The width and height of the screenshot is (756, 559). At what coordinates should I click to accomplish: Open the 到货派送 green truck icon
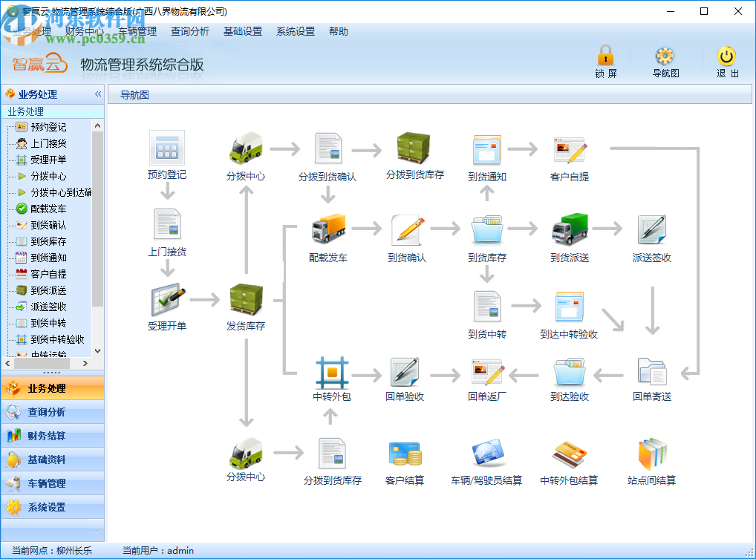coord(570,229)
